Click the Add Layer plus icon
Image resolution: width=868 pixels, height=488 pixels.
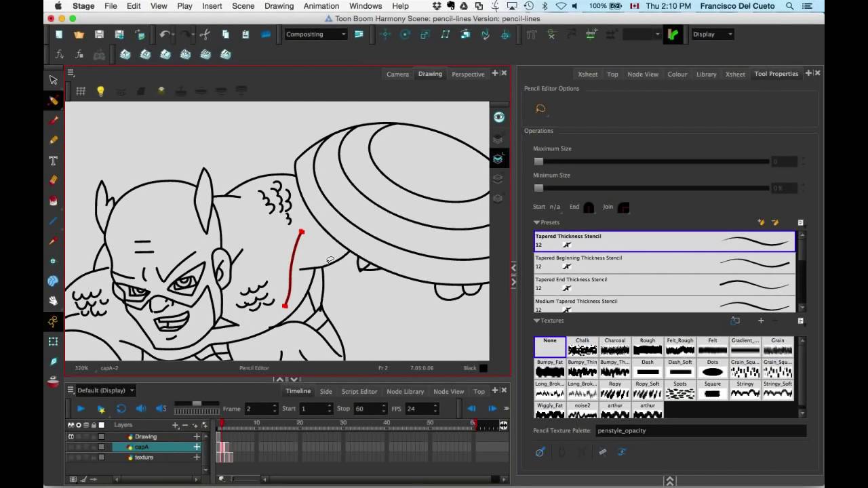coord(176,425)
